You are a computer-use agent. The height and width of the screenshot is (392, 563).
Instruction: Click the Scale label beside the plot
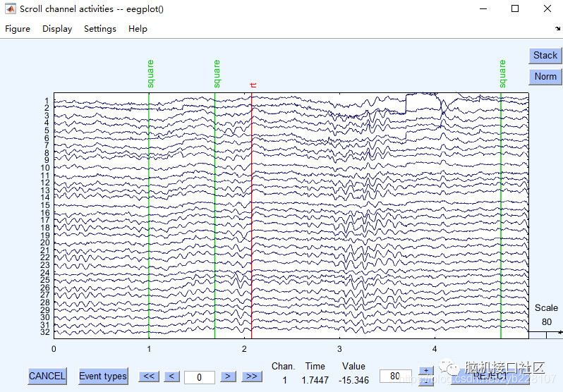click(546, 308)
